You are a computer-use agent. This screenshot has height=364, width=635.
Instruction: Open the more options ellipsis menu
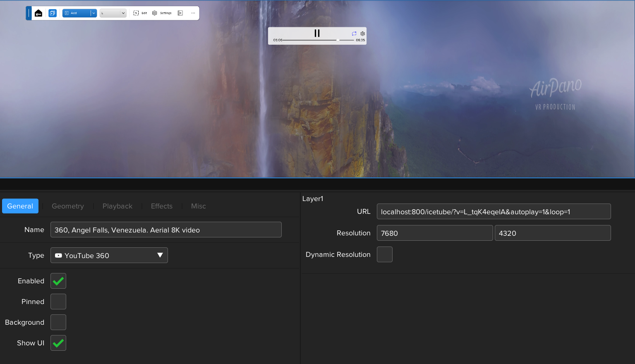click(193, 13)
